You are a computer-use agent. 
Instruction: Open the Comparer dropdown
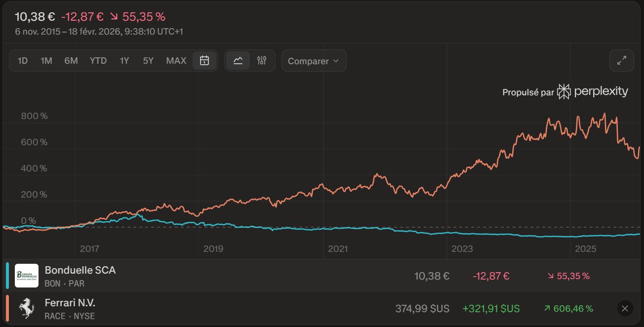[314, 61]
